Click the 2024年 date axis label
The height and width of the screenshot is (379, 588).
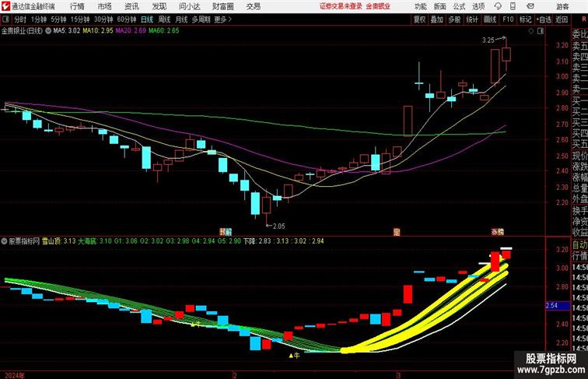coord(15,375)
